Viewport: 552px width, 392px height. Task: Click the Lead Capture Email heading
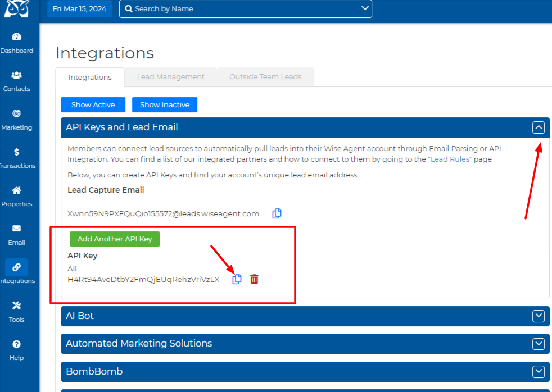click(106, 190)
